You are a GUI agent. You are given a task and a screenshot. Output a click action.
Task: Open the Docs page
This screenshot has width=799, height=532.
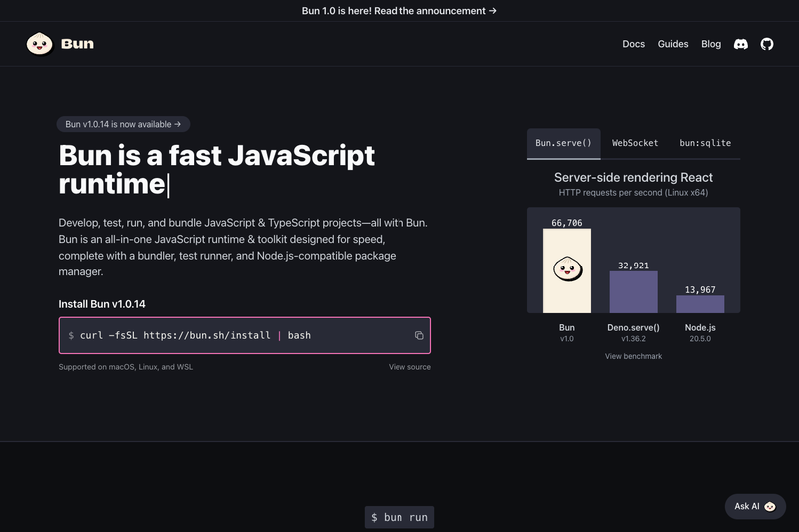633,44
